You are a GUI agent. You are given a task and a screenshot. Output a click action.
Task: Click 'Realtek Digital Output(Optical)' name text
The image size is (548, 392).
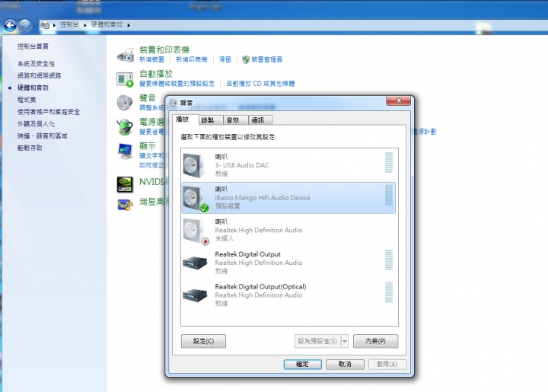click(261, 287)
